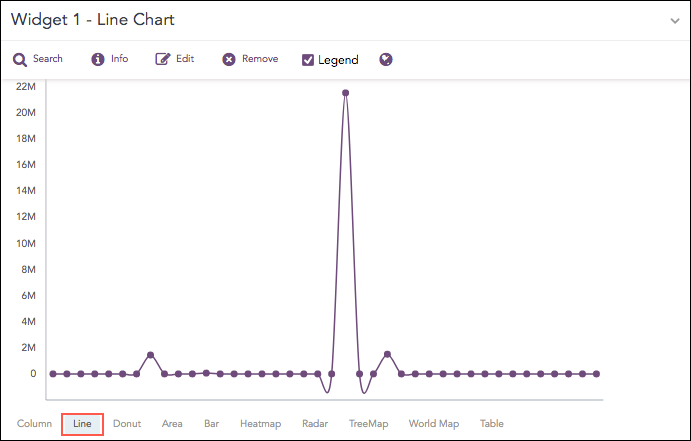The image size is (691, 441).
Task: Click the globe icon in toolbar
Action: point(386,60)
